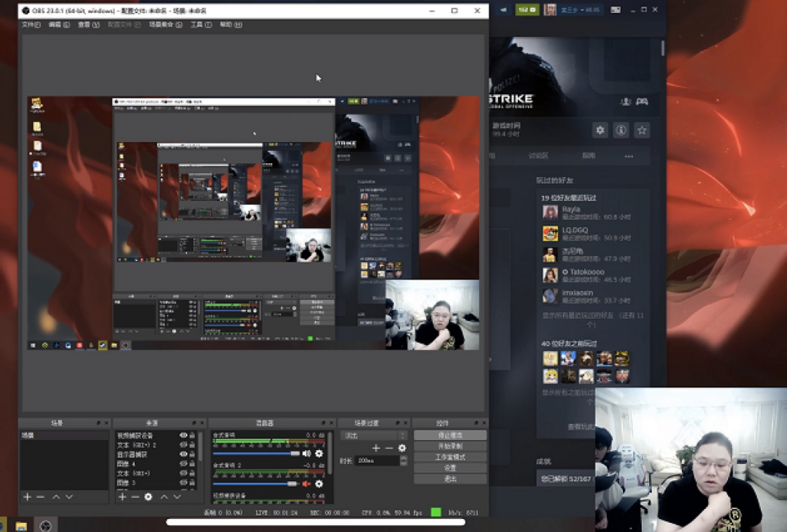Move scene down in the 场景 panel
This screenshot has height=532, width=787.
[x=69, y=497]
